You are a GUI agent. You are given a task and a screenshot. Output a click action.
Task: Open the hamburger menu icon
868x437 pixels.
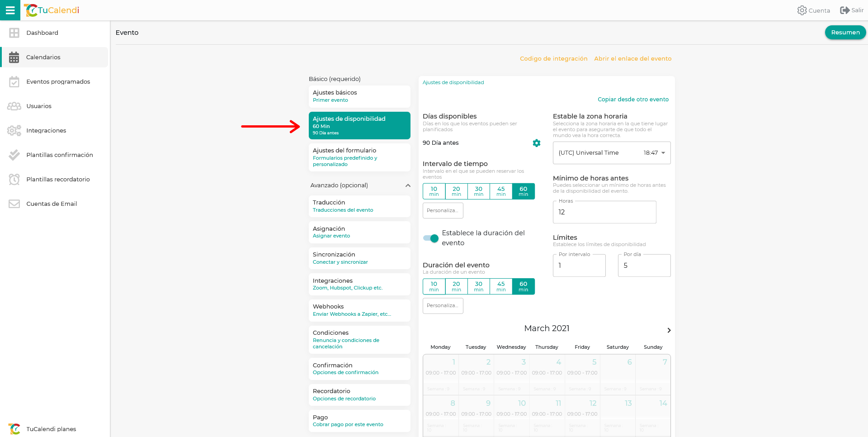point(10,10)
